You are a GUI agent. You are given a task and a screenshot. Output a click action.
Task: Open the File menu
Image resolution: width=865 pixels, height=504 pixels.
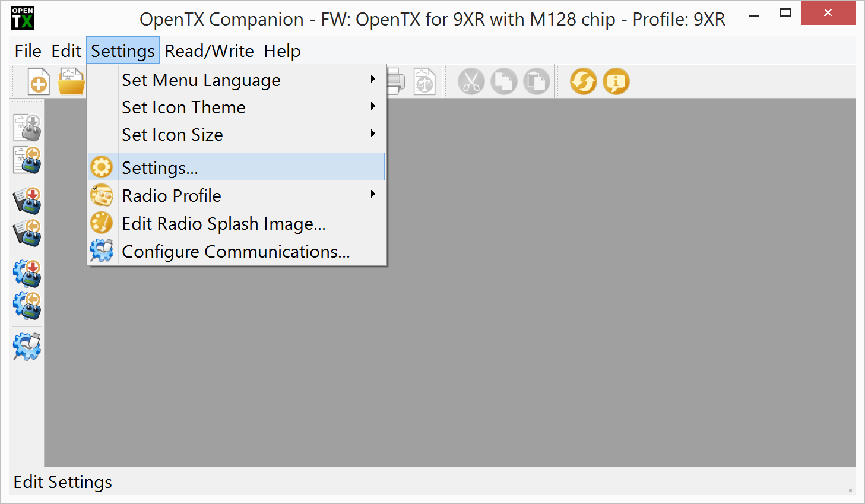click(x=28, y=51)
